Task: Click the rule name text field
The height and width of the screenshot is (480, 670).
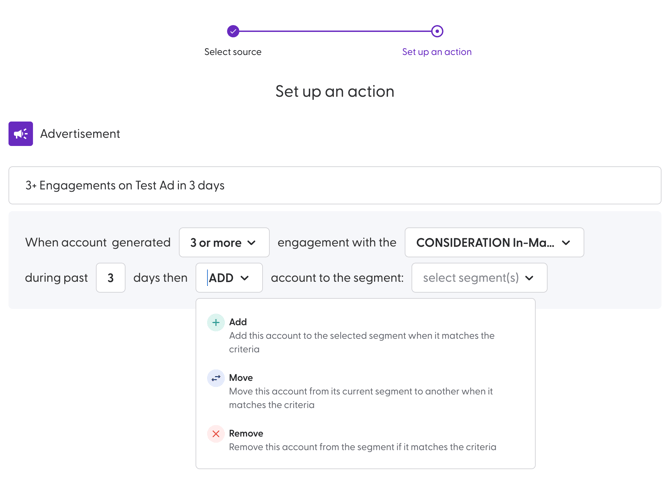Action: 334,186
